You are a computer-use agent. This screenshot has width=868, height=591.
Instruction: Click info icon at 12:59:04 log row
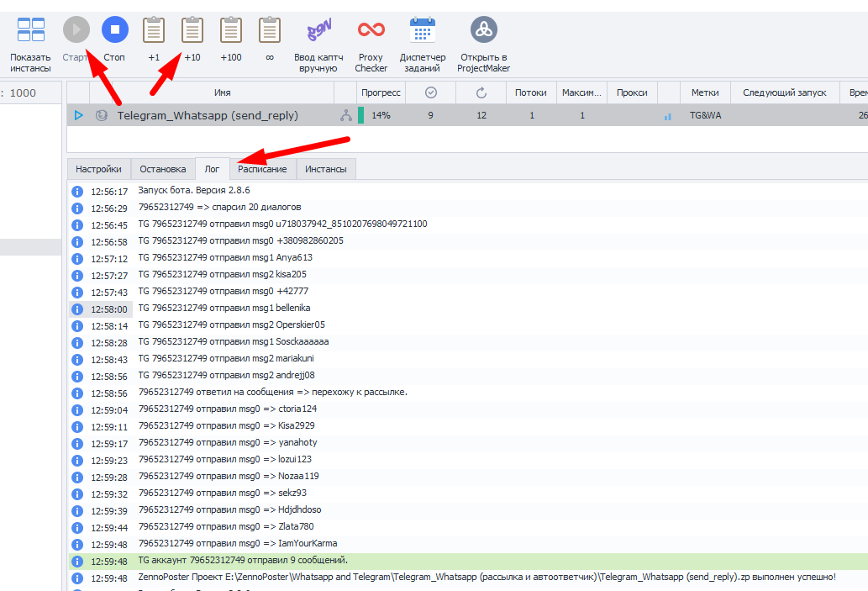click(x=77, y=410)
